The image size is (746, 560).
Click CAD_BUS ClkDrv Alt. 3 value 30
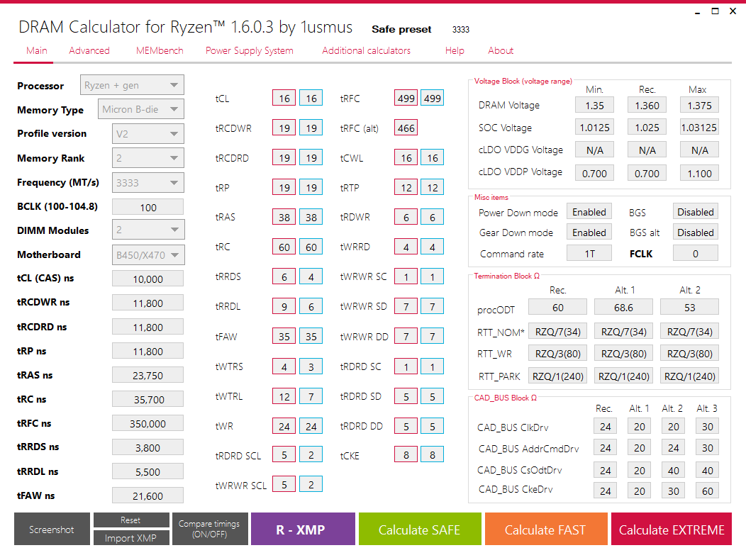point(708,427)
